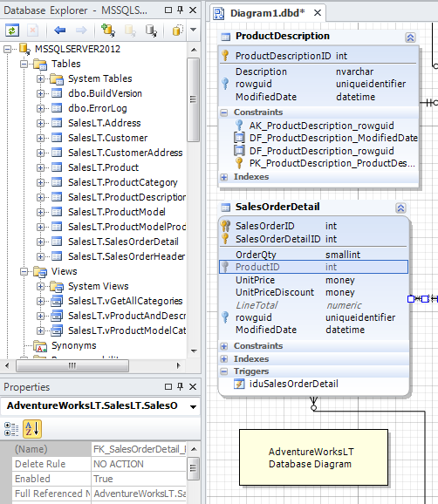This screenshot has height=504, width=438.
Task: Collapse the ProductDescription table with chevron
Action: (410, 37)
